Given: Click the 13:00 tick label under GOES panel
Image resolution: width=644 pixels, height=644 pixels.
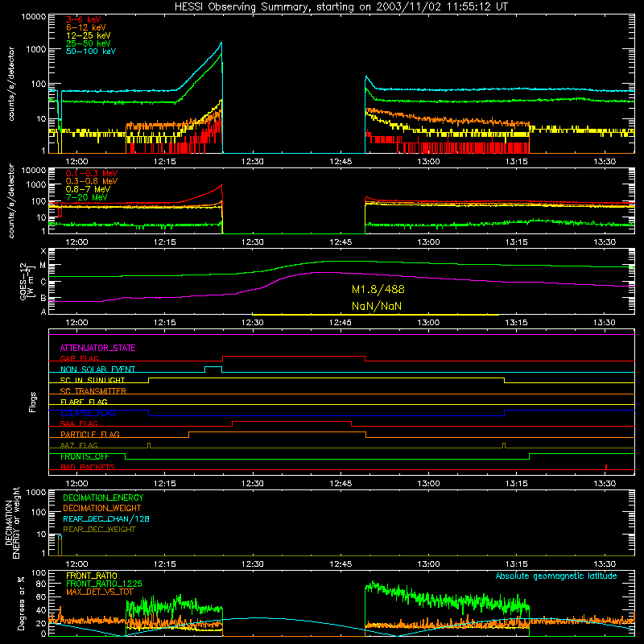Looking at the screenshot, I should (x=428, y=323).
